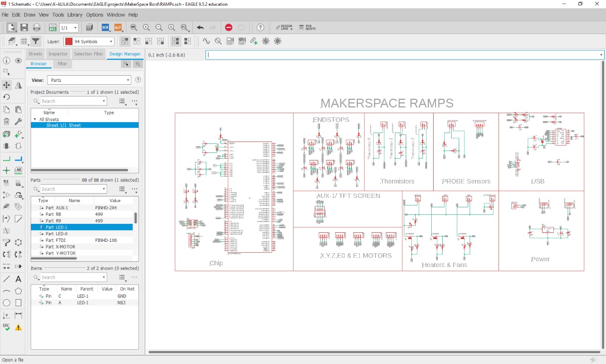606x364 pixels.
Task: Select the Mirror tool
Action: (18, 85)
